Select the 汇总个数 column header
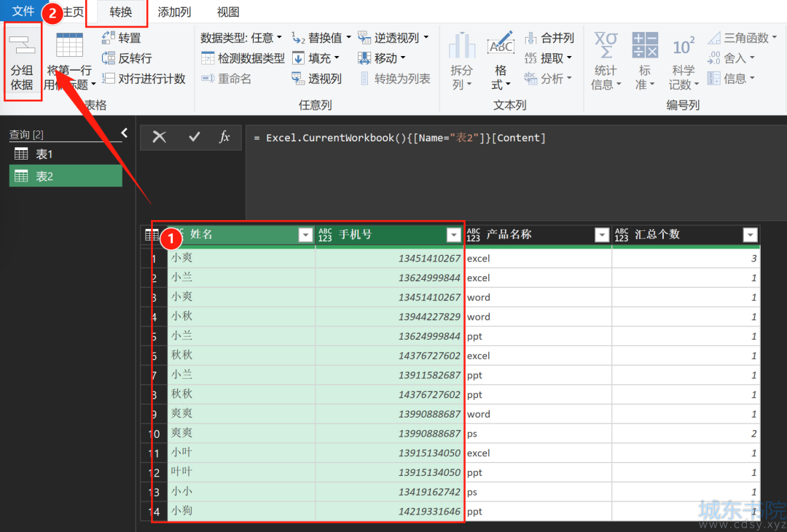787x532 pixels. tap(686, 235)
